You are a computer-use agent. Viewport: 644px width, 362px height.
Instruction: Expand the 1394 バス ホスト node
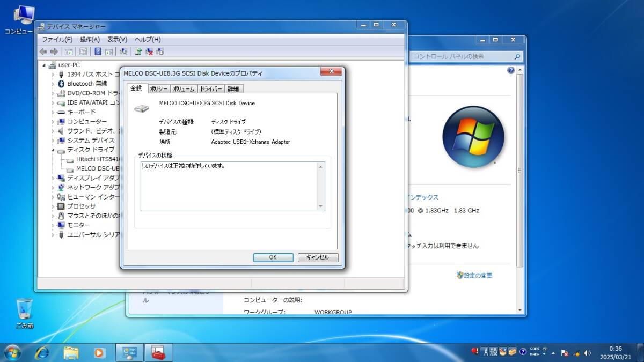click(x=53, y=75)
